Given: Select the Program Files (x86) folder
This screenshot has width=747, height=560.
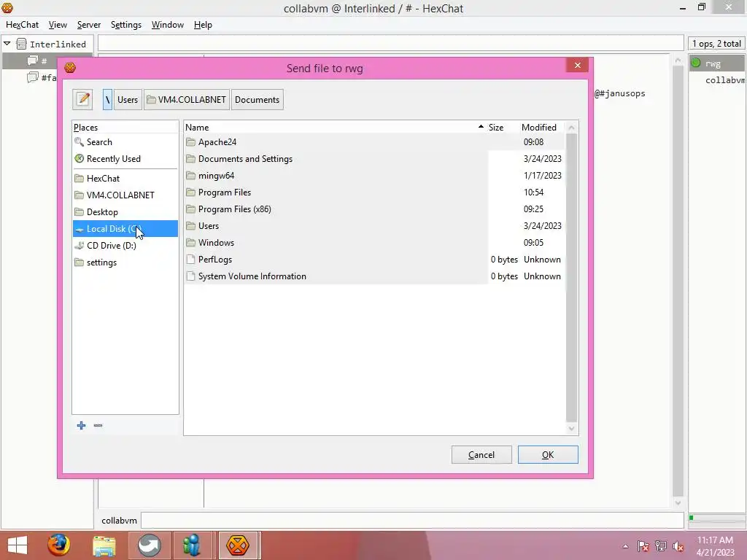Looking at the screenshot, I should [374, 209].
